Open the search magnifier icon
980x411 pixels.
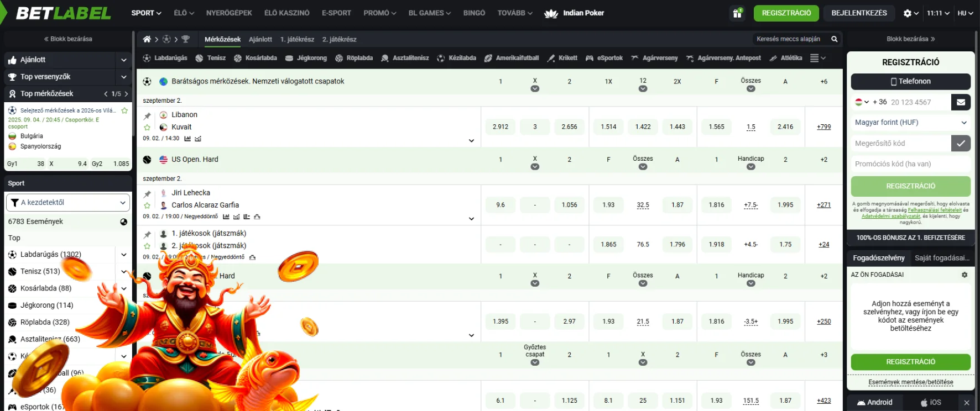(x=834, y=39)
